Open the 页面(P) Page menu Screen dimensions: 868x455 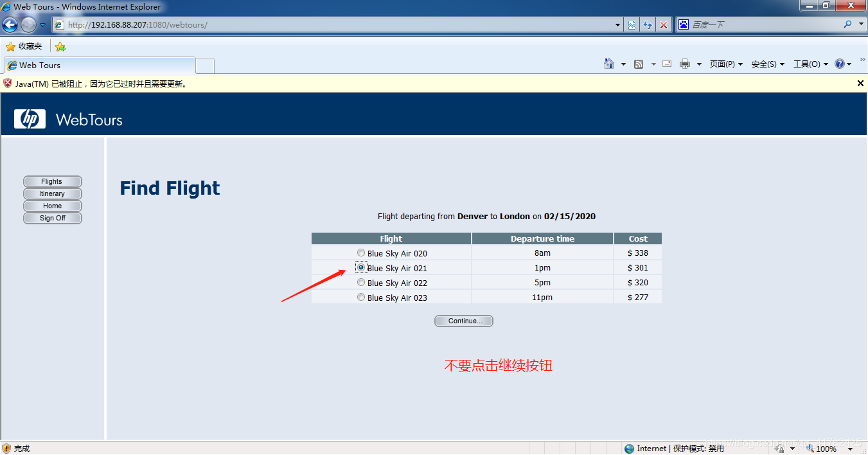(x=726, y=64)
